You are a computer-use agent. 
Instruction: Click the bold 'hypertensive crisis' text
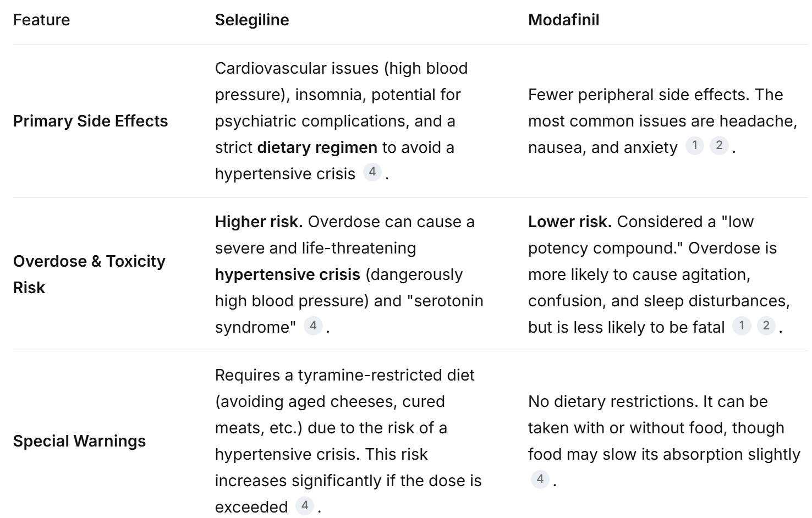(287, 274)
